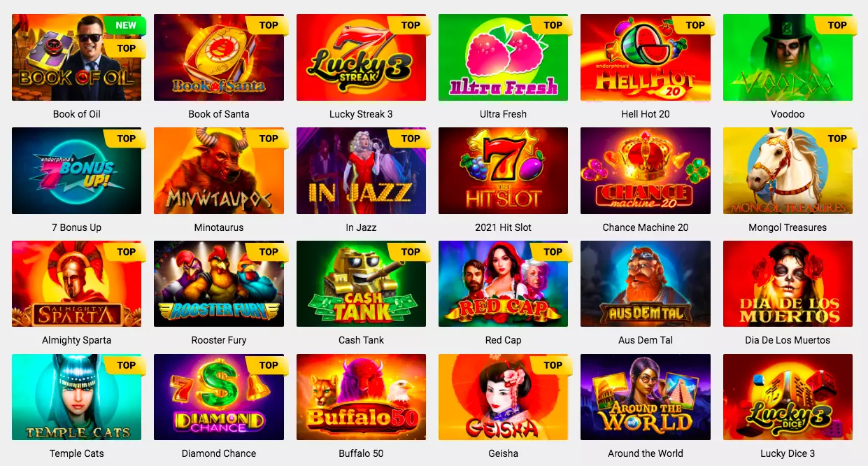Select the Ultra Fresh game tile

[503, 57]
